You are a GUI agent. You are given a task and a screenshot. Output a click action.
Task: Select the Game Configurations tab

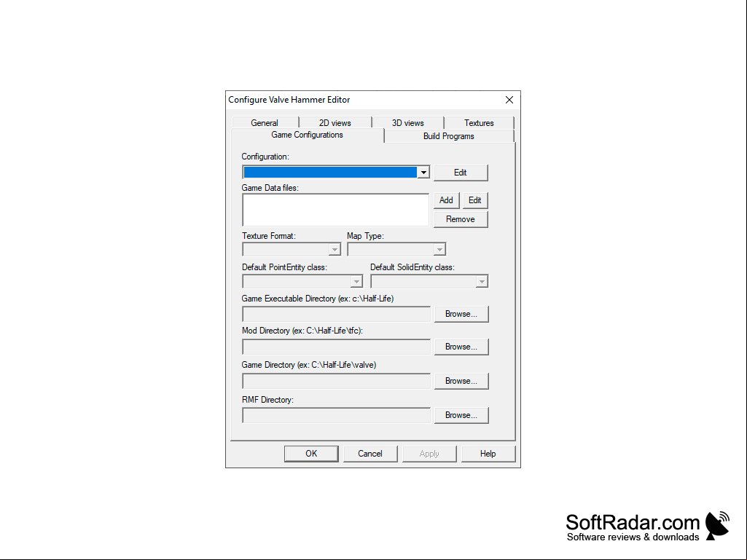(308, 135)
